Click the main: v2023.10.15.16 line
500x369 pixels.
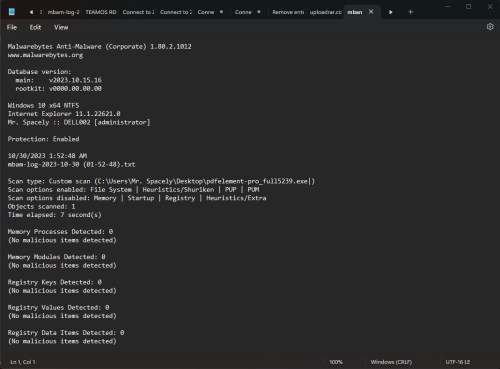click(58, 80)
